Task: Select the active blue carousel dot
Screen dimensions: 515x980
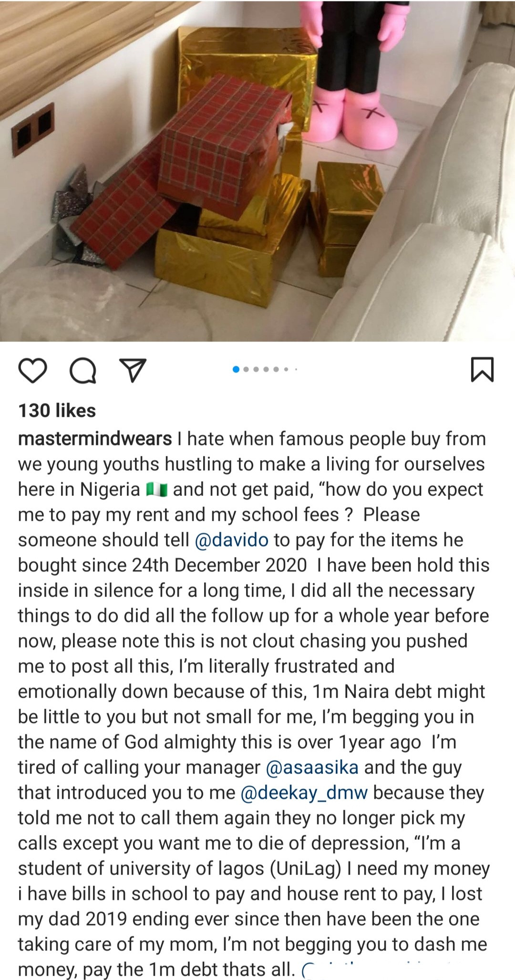Action: (236, 369)
